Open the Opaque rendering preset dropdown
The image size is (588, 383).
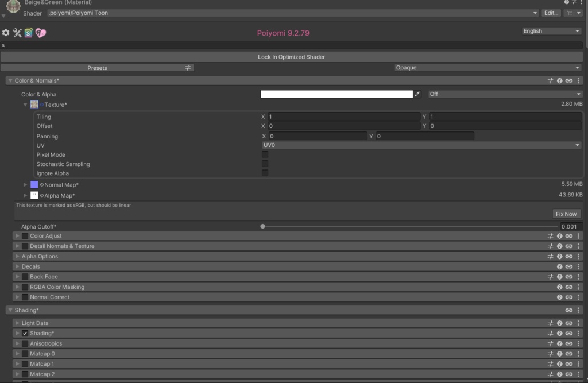[x=488, y=68]
